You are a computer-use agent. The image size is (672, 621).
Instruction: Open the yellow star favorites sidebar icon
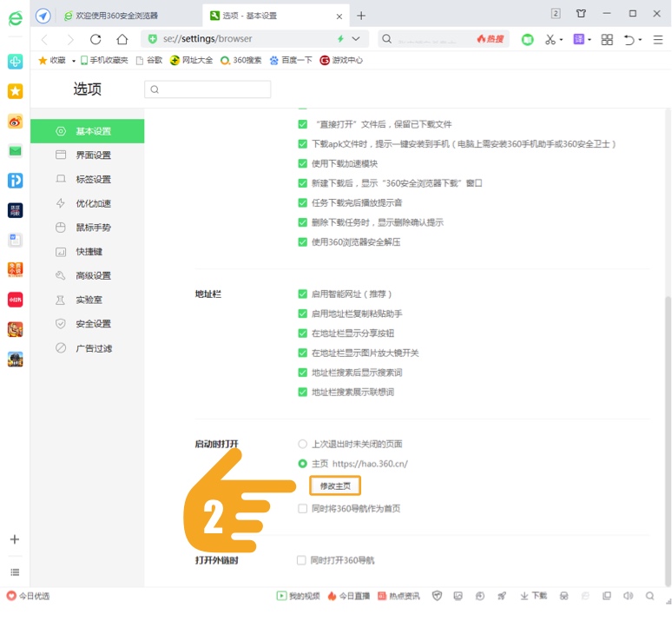(16, 91)
